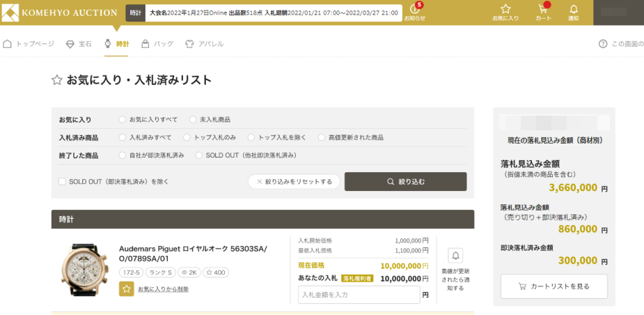
Task: Click the 860,000 amount value
Action: click(578, 229)
